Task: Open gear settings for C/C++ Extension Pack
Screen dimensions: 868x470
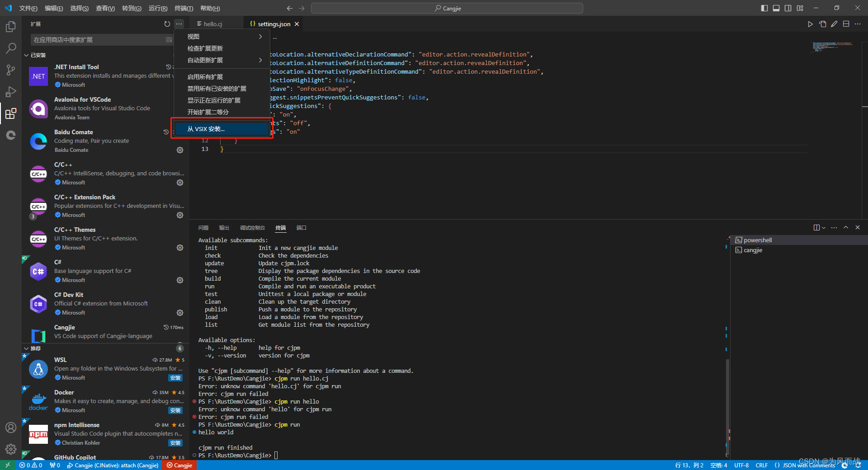Action: click(x=180, y=215)
